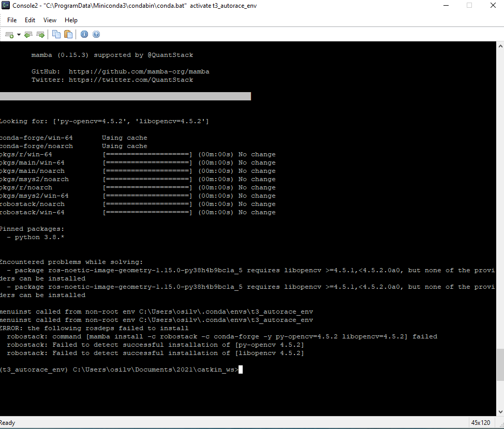Image resolution: width=504 pixels, height=429 pixels.
Task: Click the 'Pinned packages:' line
Action: pos(32,229)
